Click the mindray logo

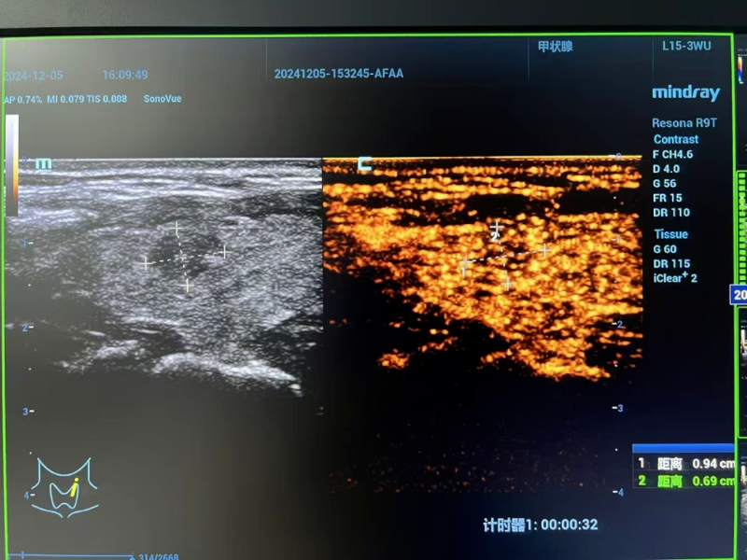(685, 92)
